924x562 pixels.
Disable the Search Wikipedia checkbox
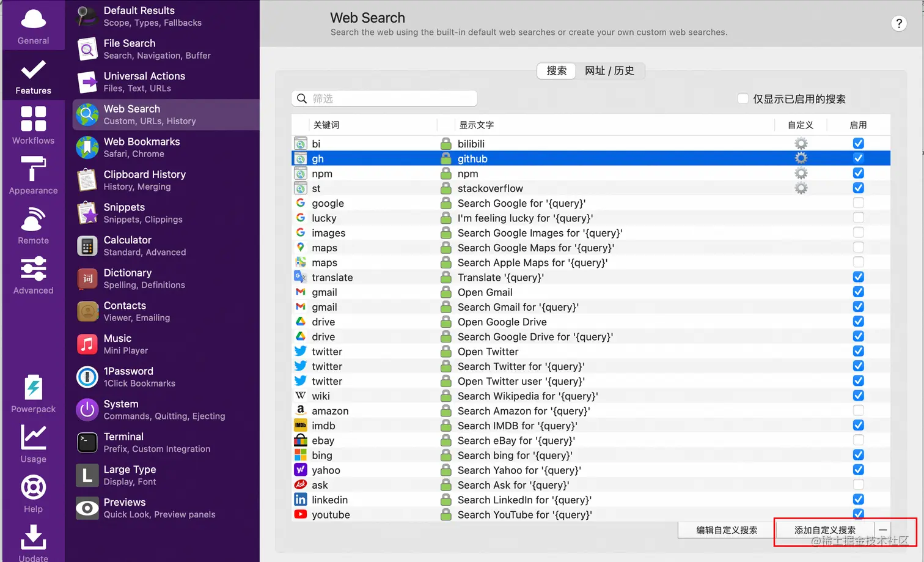click(x=858, y=396)
